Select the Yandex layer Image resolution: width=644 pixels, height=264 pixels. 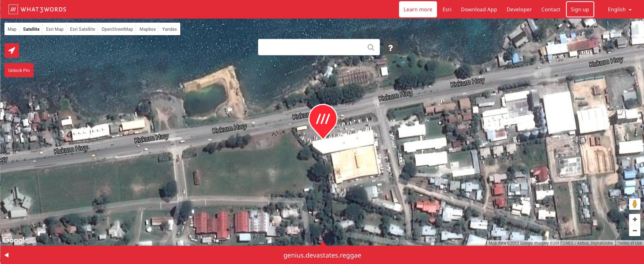coord(169,29)
